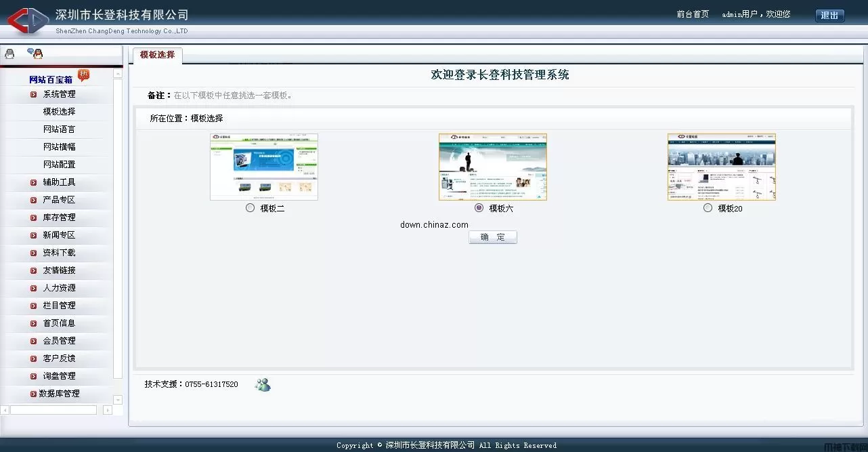Click the red arrow icon beside 新闻专区
The image size is (868, 452).
click(33, 235)
